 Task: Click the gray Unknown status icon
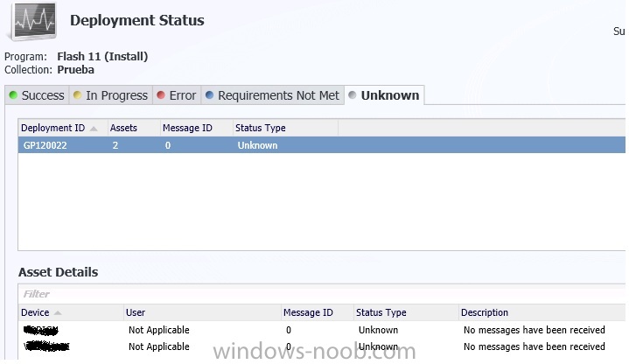coord(353,95)
